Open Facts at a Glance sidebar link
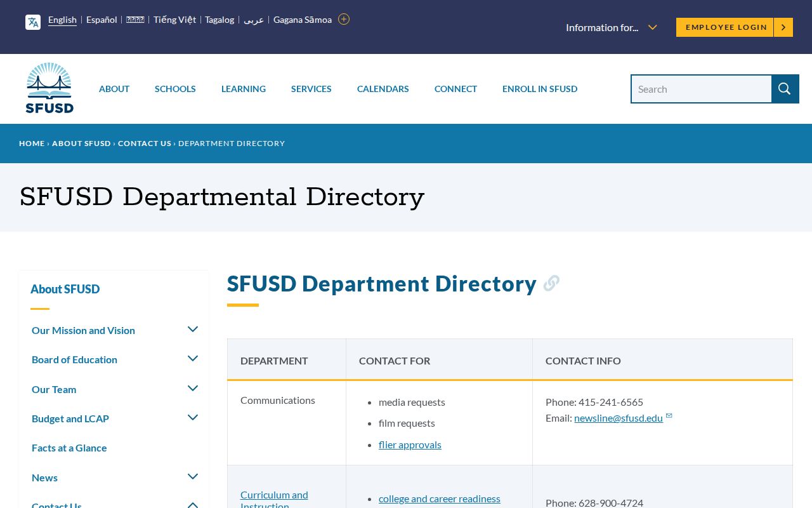The height and width of the screenshot is (508, 812). tap(69, 448)
